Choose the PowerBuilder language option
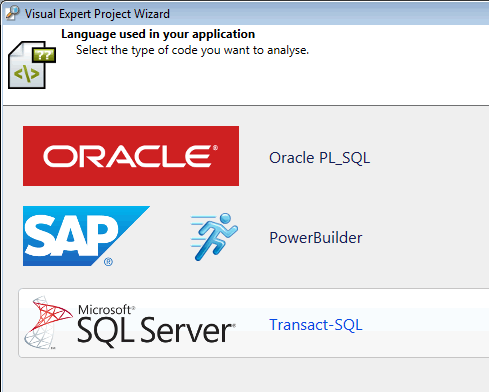The image size is (489, 392). pyautogui.click(x=315, y=238)
